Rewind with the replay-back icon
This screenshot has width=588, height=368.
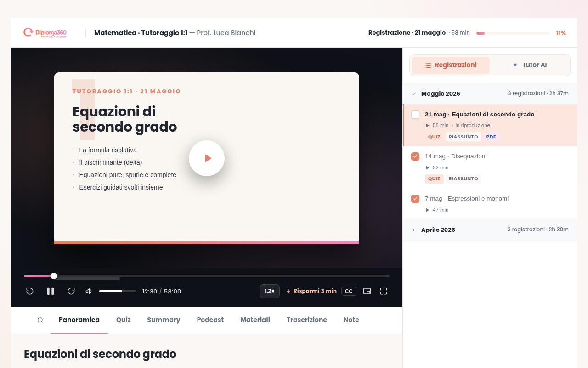pos(30,291)
